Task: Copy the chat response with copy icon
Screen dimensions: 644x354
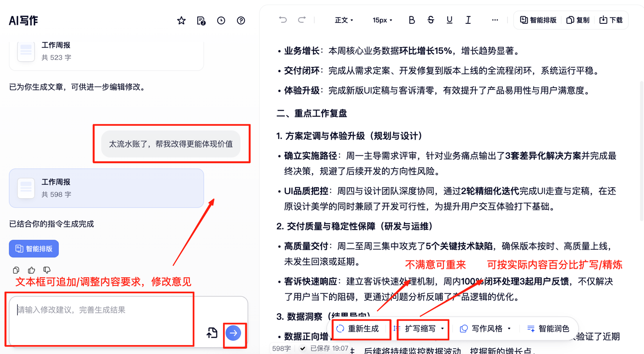Action: tap(16, 270)
